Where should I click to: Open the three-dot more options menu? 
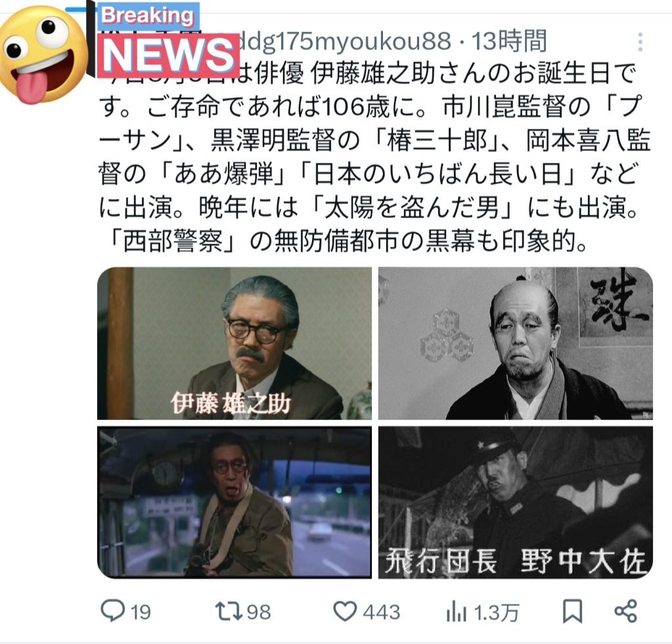pyautogui.click(x=640, y=42)
